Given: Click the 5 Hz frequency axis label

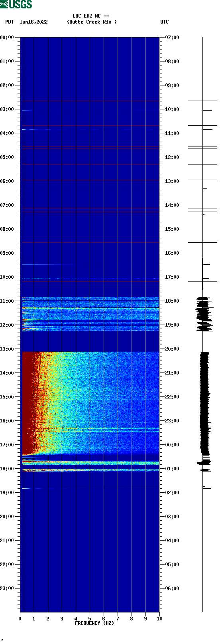Looking at the screenshot, I should (90, 619).
